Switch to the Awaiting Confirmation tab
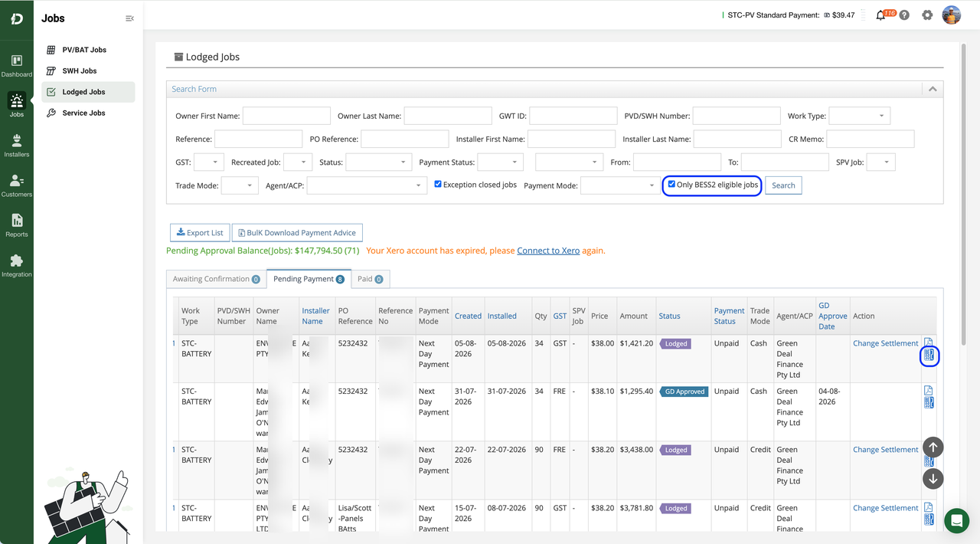The width and height of the screenshot is (980, 544). (x=217, y=279)
